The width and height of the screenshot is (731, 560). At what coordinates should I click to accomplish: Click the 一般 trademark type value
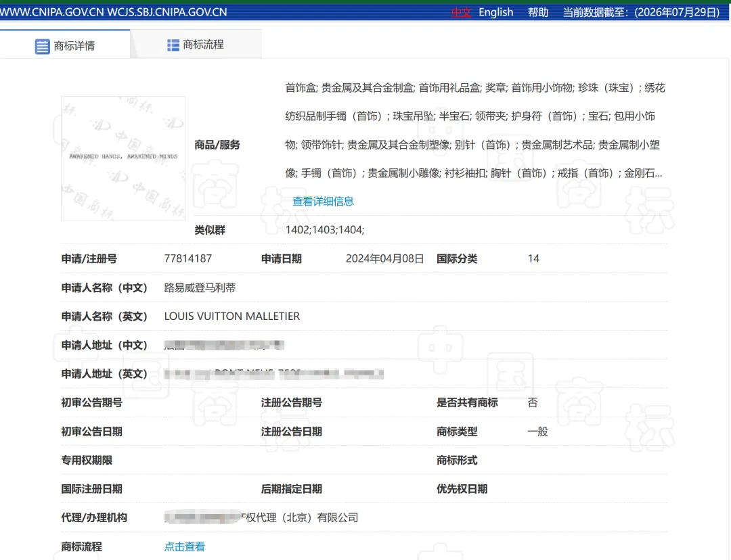pos(537,431)
